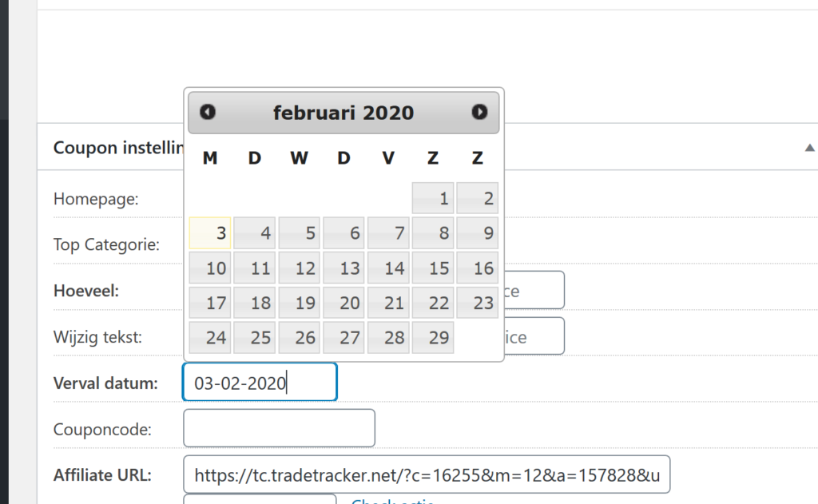Pick February 29 in the calendar
The height and width of the screenshot is (504, 818).
tap(433, 338)
